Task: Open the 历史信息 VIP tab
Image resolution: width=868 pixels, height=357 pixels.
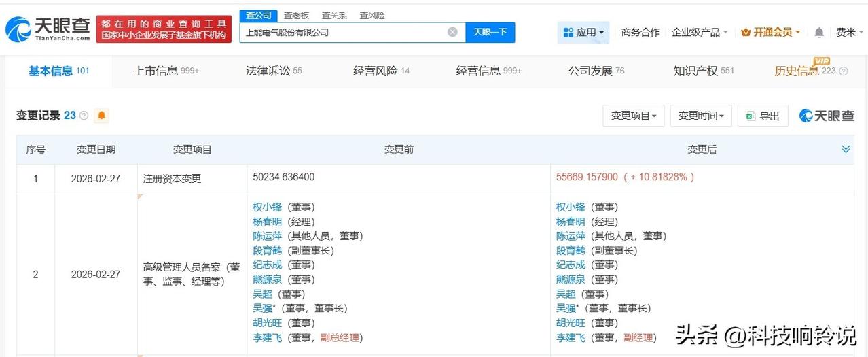Action: (x=805, y=71)
